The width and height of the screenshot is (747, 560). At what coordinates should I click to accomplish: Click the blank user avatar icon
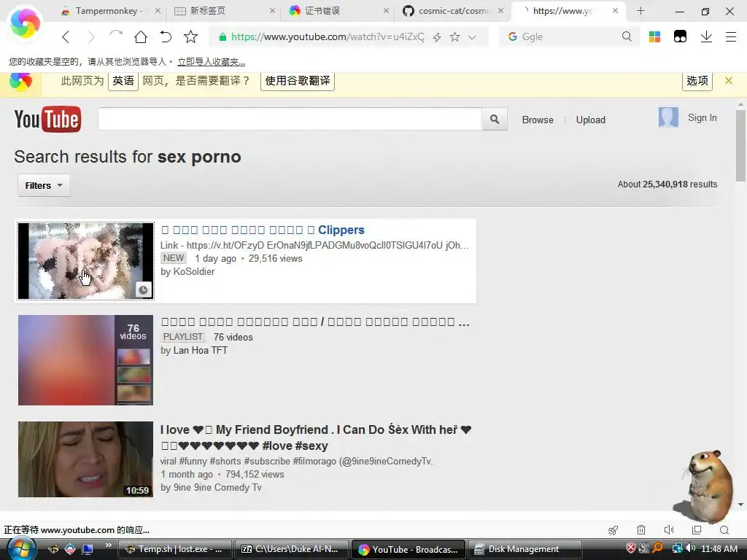pyautogui.click(x=668, y=117)
